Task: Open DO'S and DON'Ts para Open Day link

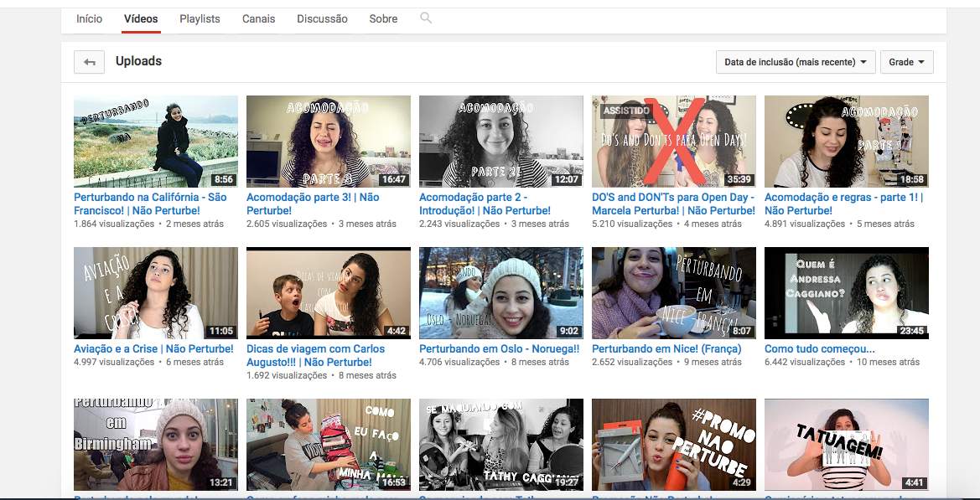Action: coord(673,204)
